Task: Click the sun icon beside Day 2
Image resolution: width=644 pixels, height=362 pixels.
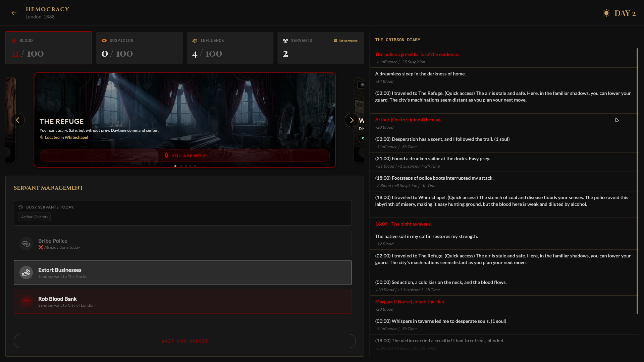Action: tap(606, 13)
